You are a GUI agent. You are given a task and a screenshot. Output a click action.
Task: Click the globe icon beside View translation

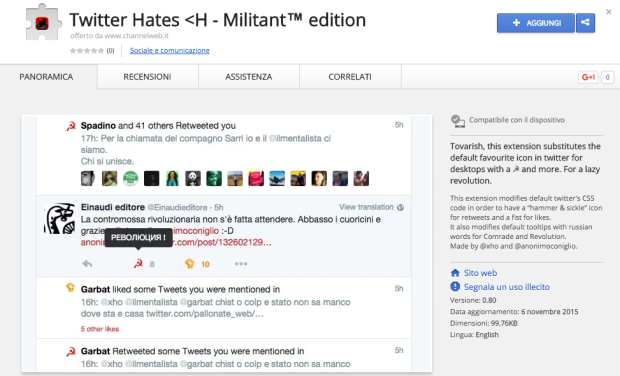pos(400,207)
